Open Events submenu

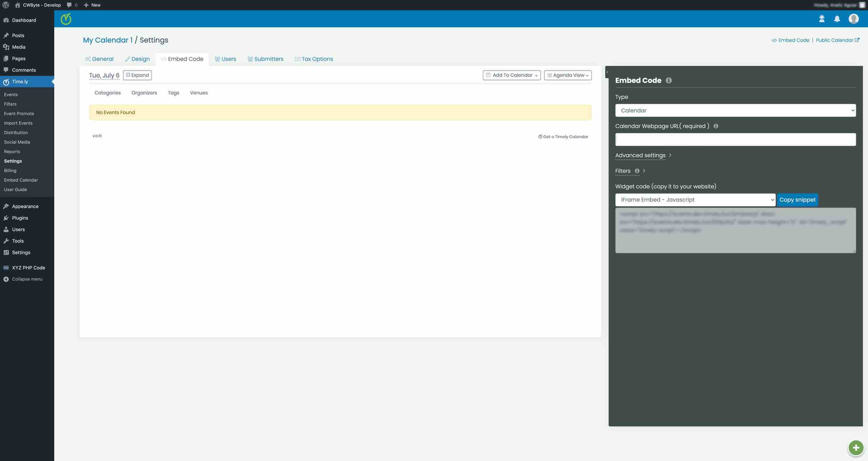coord(11,95)
